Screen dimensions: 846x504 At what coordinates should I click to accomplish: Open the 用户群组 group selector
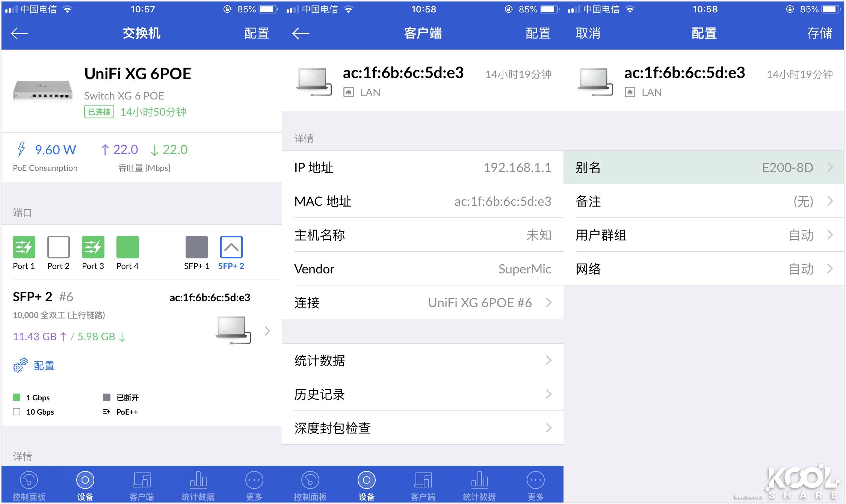[x=705, y=235]
